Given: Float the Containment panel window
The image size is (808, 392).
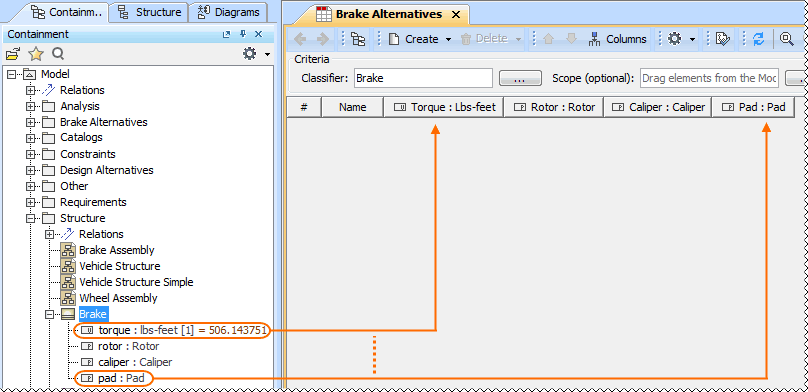Looking at the screenshot, I should point(226,35).
